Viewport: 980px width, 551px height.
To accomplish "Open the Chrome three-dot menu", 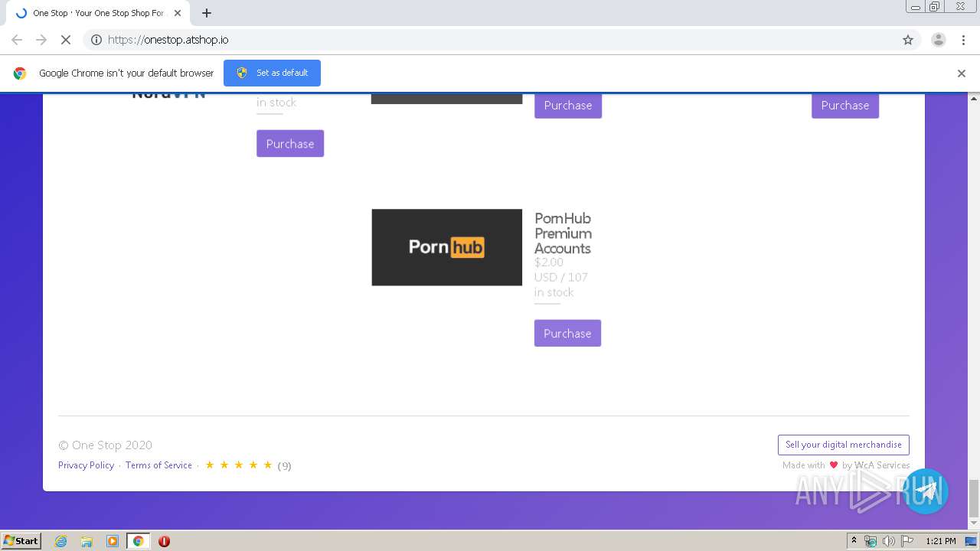I will point(963,40).
